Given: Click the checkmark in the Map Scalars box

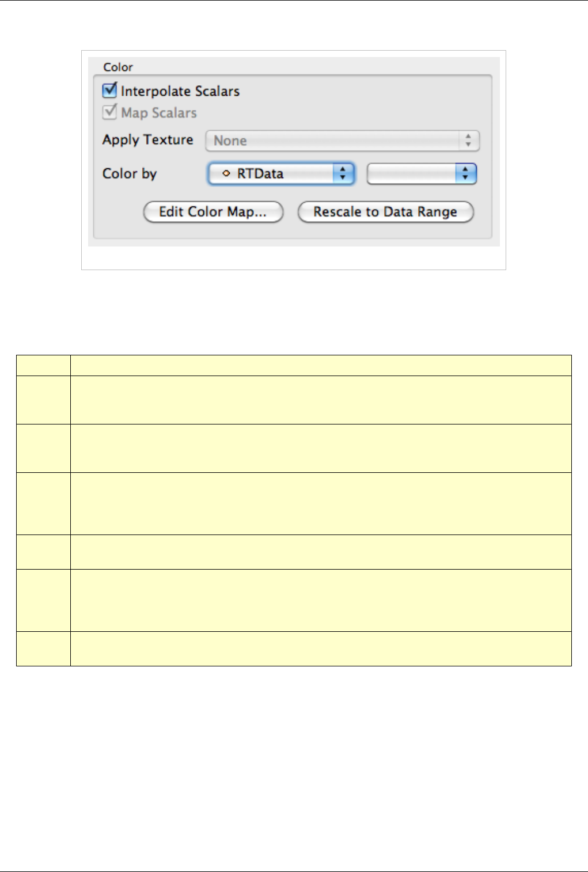Looking at the screenshot, I should 109,112.
